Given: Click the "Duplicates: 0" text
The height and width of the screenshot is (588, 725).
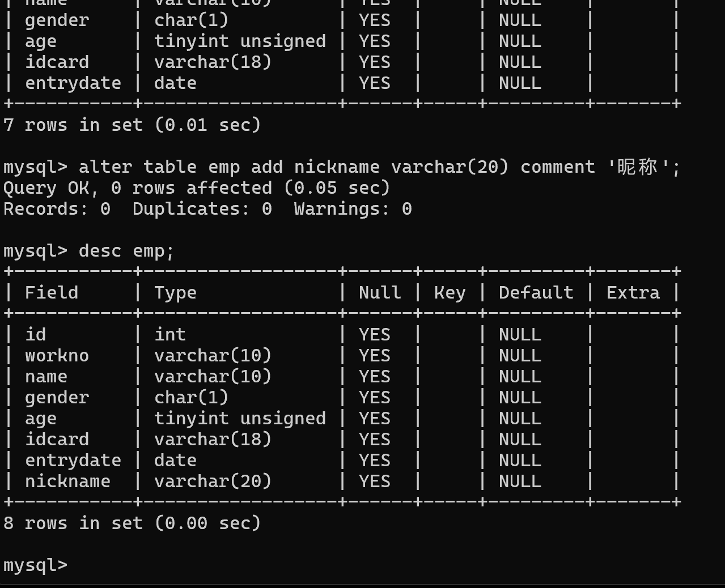Looking at the screenshot, I should [x=202, y=209].
